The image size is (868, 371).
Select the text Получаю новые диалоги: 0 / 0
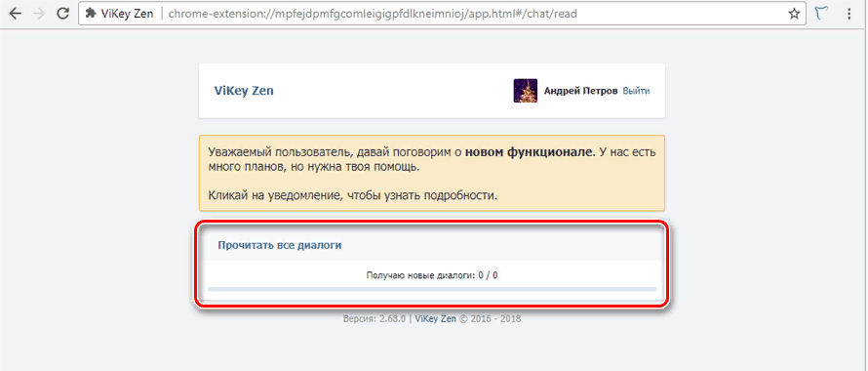pos(432,275)
